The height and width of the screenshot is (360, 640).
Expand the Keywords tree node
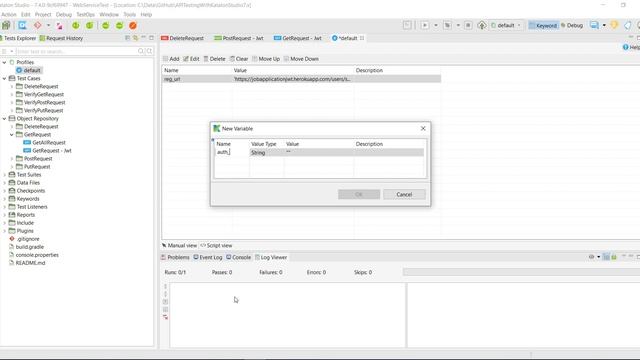pos(4,199)
